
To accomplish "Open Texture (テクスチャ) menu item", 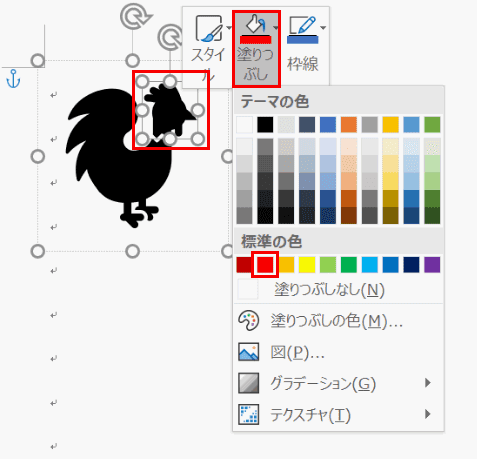I will 338,415.
